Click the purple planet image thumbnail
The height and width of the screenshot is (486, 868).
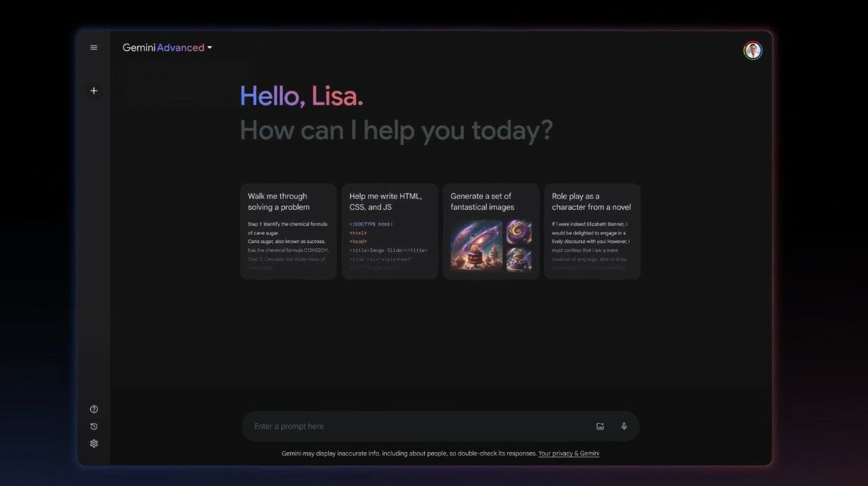[x=520, y=232]
